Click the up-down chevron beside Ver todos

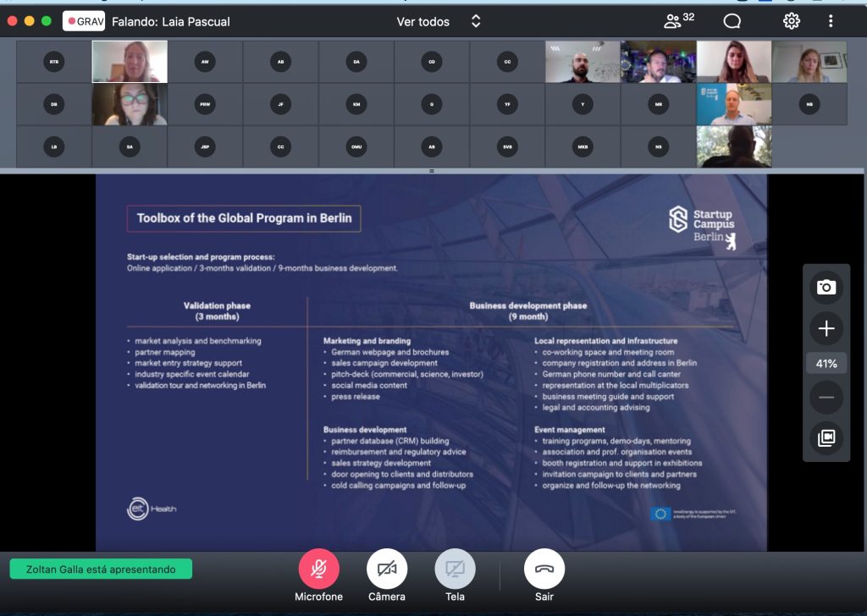tap(476, 21)
